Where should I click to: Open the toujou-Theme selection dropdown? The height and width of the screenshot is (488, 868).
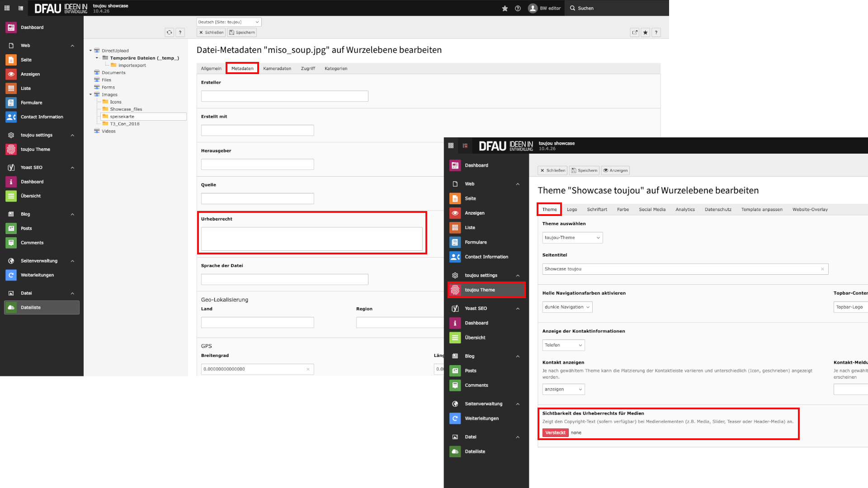tap(572, 238)
